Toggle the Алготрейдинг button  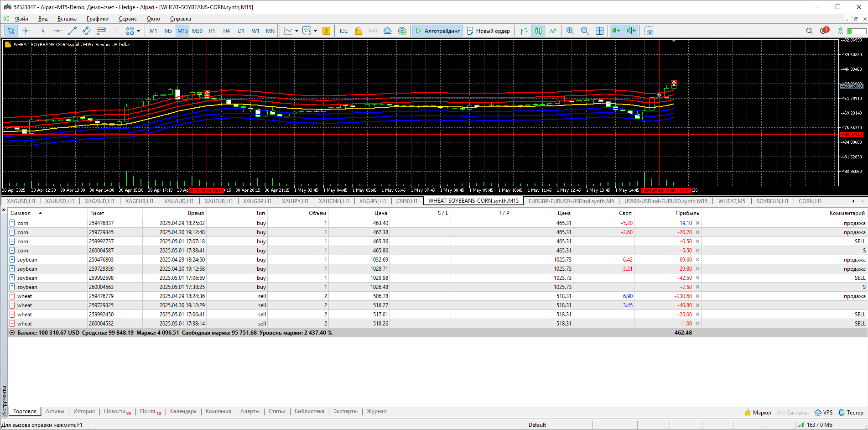click(x=437, y=31)
